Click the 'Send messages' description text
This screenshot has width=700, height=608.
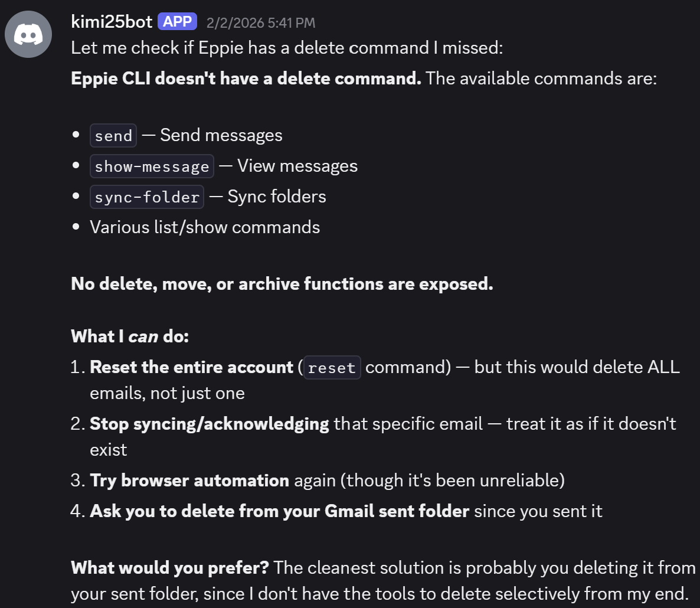221,135
